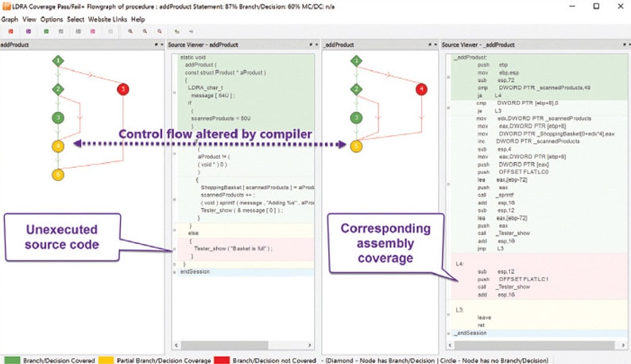Image resolution: width=631 pixels, height=364 pixels.
Task: Click the third magnifier zoom icon
Action: (x=160, y=32)
